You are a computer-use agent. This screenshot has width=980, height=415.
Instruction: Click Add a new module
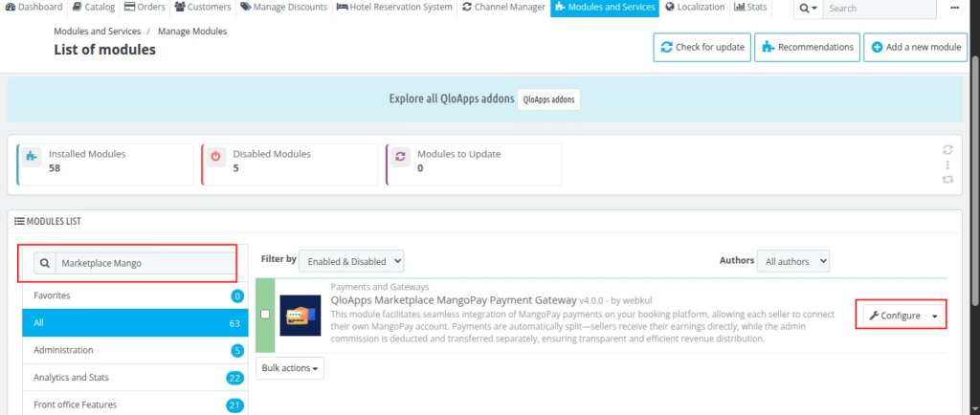916,47
